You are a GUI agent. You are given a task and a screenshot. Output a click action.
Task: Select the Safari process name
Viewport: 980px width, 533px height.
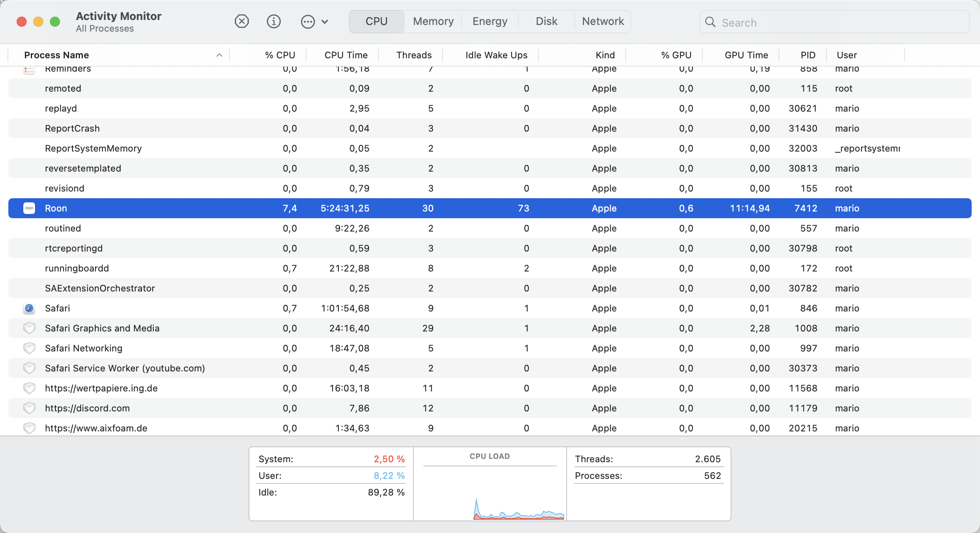[57, 308]
